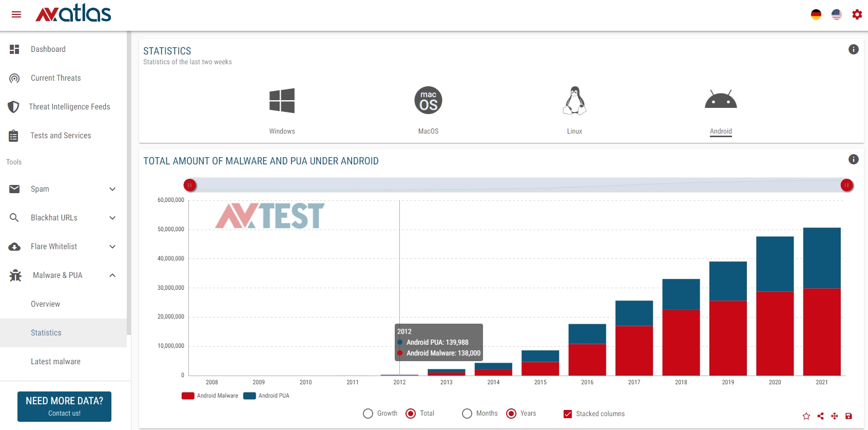
Task: Open Current Threats in the sidebar
Action: 55,78
